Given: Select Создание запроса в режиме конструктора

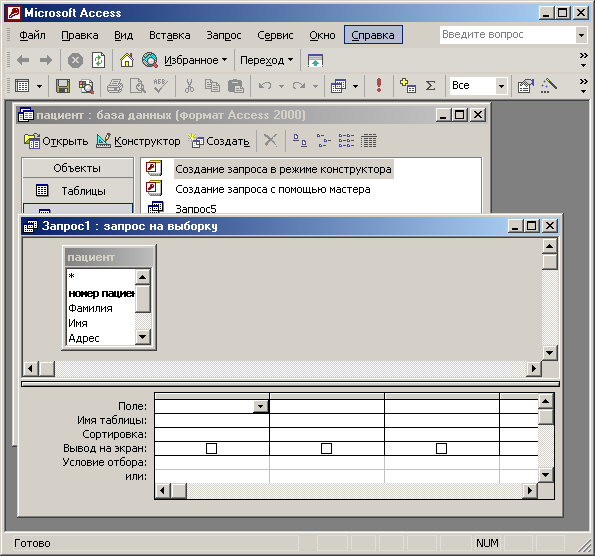Looking at the screenshot, I should [x=283, y=169].
